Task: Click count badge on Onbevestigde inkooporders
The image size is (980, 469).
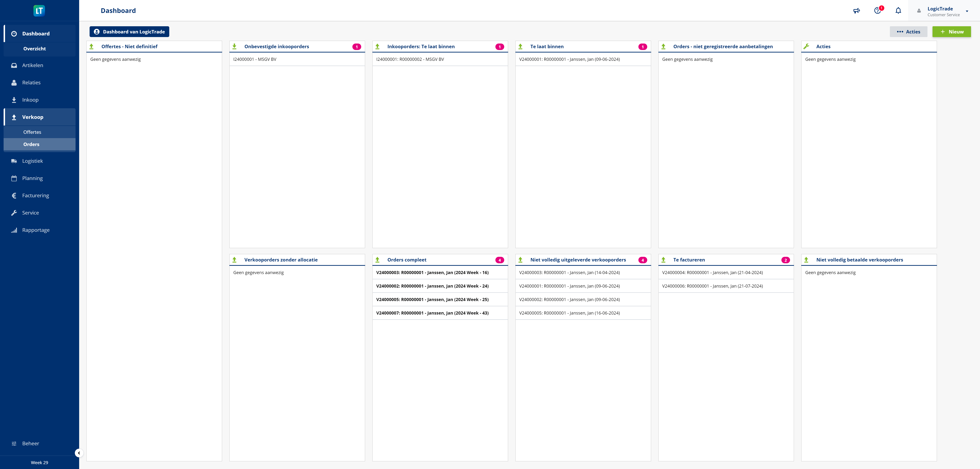Action: coord(357,47)
